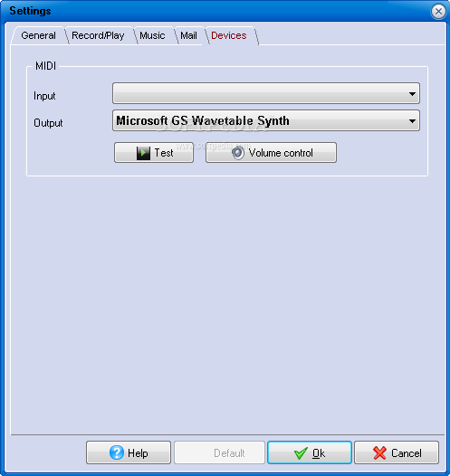Expand the MIDI Input dropdown

[x=266, y=93]
